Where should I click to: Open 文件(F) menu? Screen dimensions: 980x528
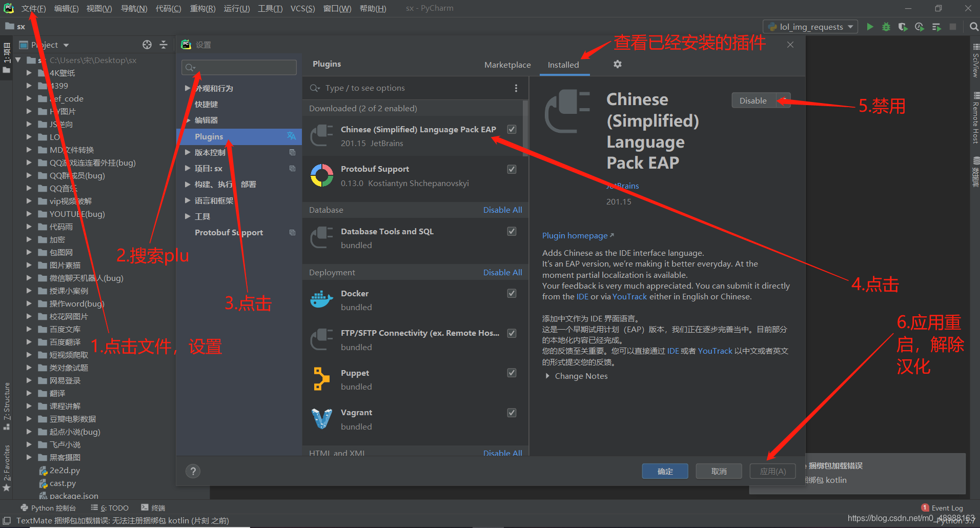point(33,8)
